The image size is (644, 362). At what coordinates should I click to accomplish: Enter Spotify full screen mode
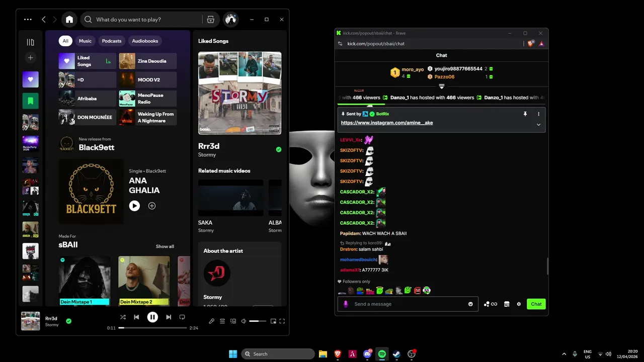(x=282, y=321)
